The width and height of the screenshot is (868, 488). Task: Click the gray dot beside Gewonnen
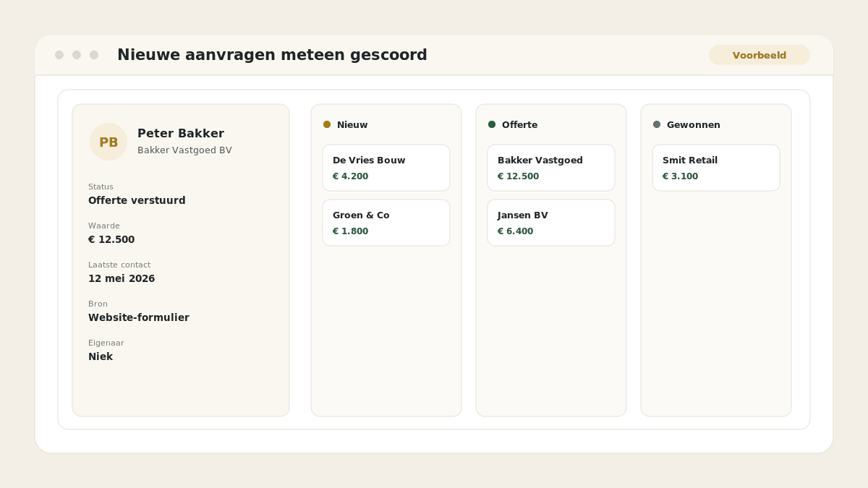click(657, 124)
